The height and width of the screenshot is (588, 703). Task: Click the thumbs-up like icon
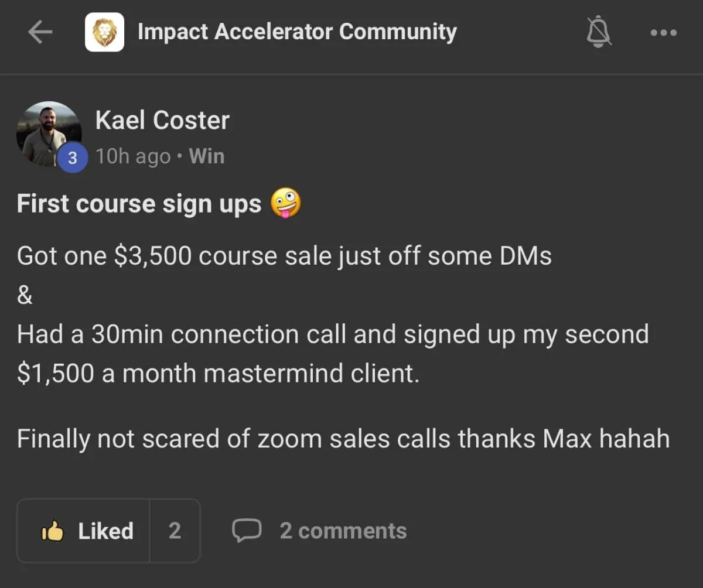pos(53,531)
